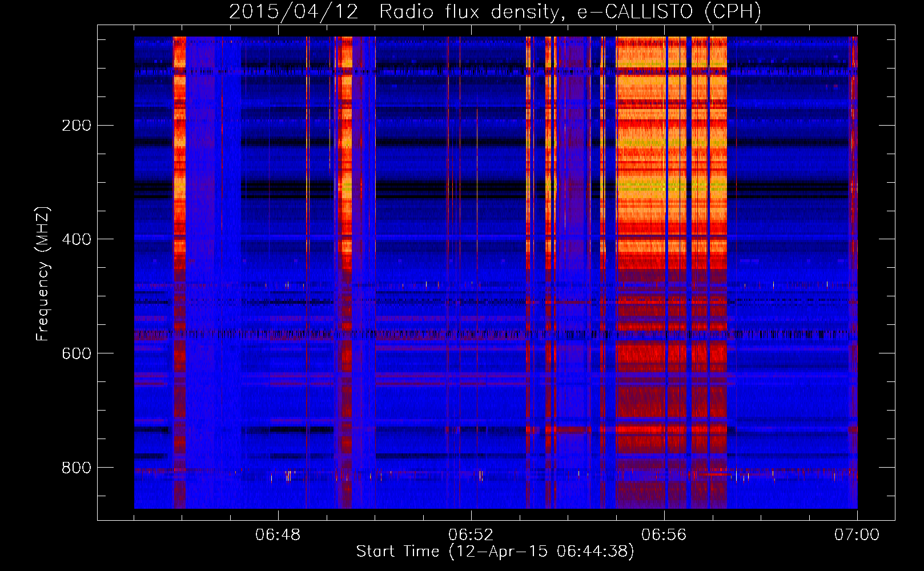
Task: Click the plot title 'Radio flux density, e-CALLISTO (CPH)'
Action: point(570,12)
